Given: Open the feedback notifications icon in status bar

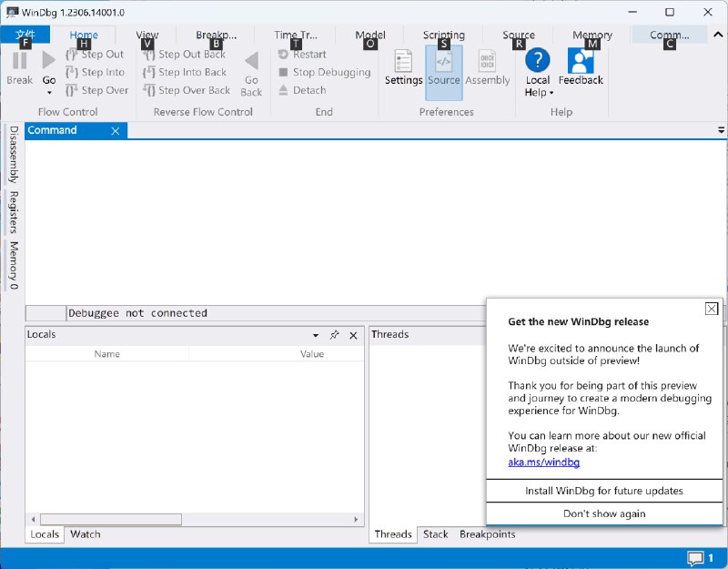Looking at the screenshot, I should pyautogui.click(x=695, y=558).
